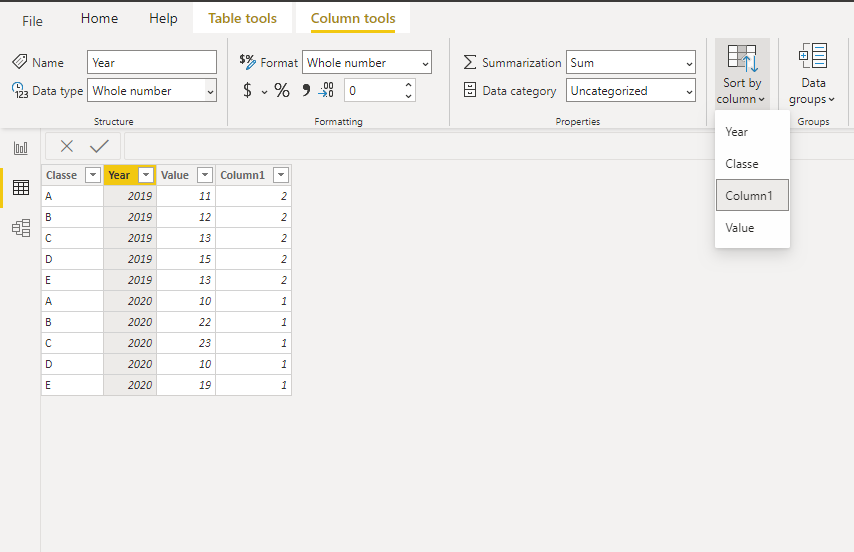
Task: Click the Data type icon
Action: pos(20,90)
